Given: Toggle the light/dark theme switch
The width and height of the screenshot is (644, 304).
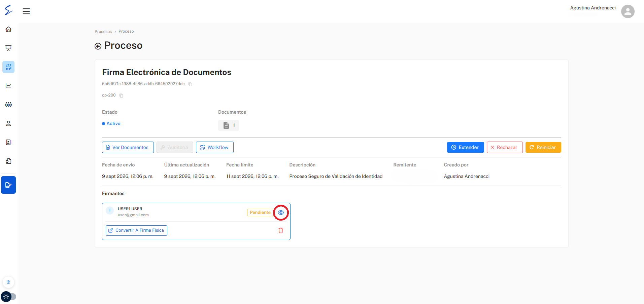Looking at the screenshot, I should coord(8,297).
